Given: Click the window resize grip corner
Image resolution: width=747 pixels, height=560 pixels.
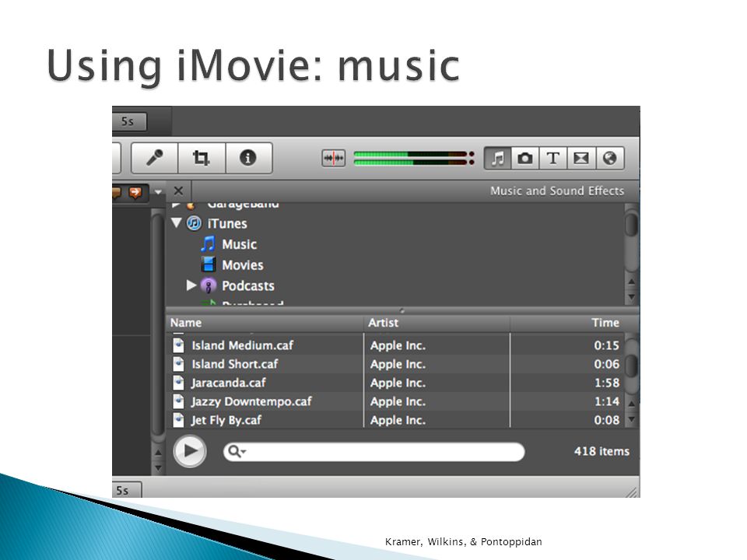Looking at the screenshot, I should 632,492.
